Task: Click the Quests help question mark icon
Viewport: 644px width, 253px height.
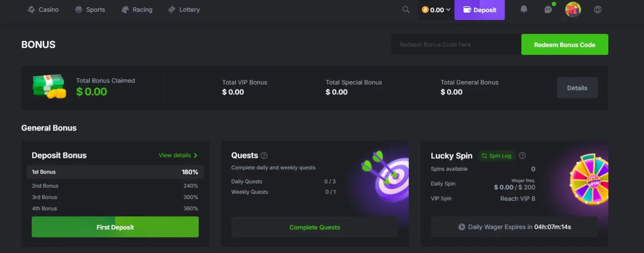Action: (264, 156)
